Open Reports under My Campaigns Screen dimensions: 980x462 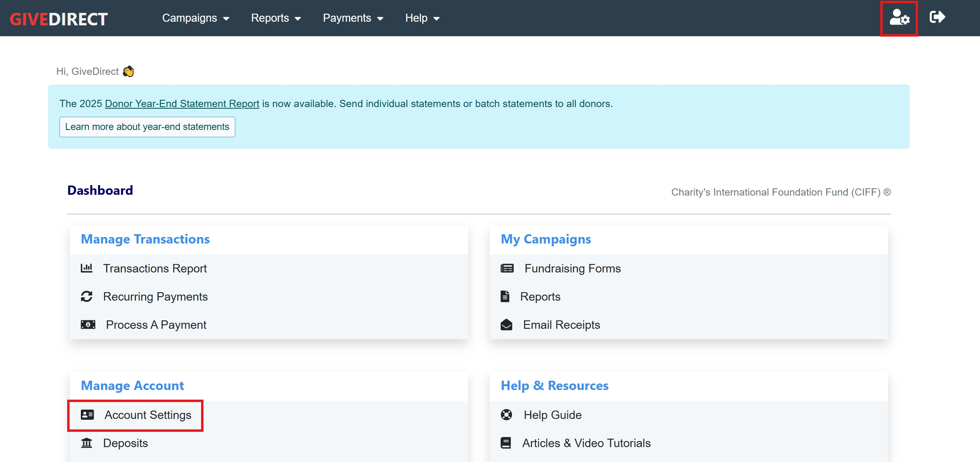(540, 297)
